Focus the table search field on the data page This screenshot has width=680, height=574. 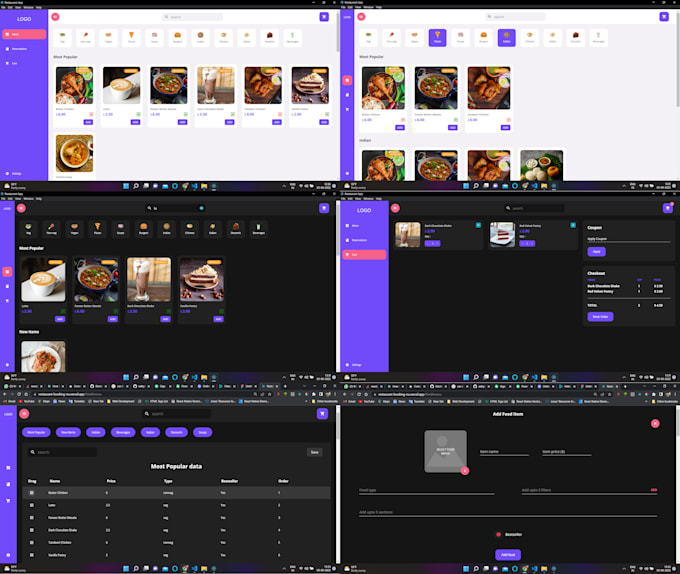[x=62, y=452]
